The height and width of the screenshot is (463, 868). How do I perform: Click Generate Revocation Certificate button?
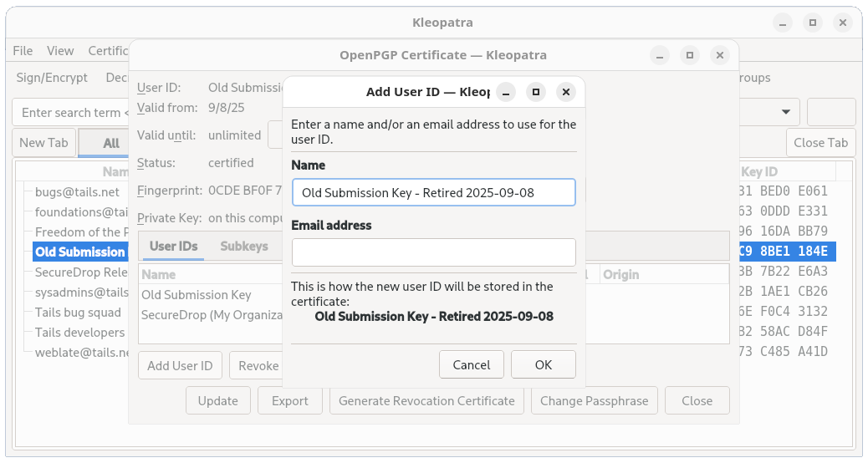426,400
